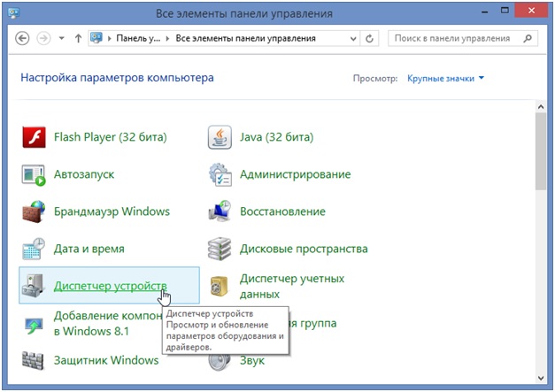This screenshot has height=392, width=555.
Task: Click the Брандмауэр Windows brick wall icon
Action: [34, 211]
